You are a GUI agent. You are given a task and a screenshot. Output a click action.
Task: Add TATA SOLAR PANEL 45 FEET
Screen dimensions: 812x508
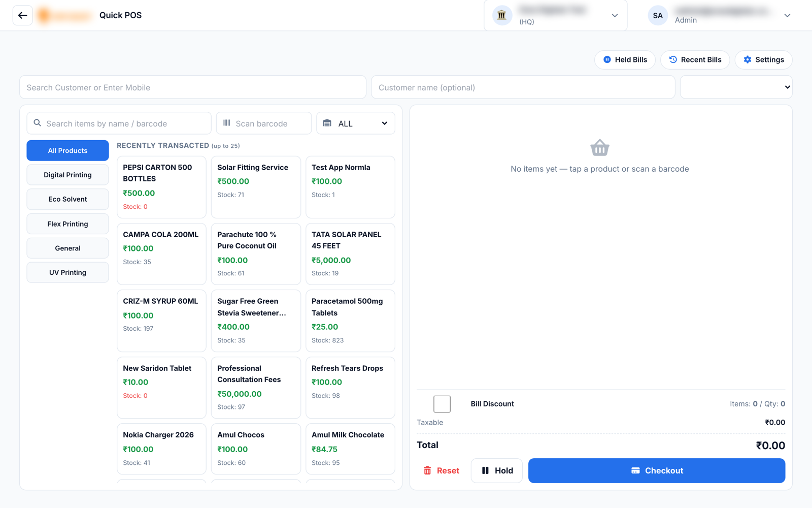[x=350, y=254]
